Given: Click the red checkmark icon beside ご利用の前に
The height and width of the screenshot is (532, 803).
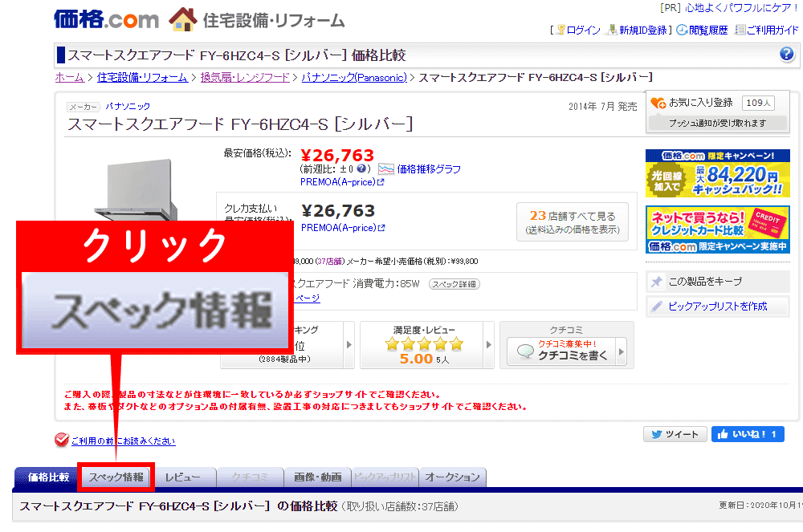Looking at the screenshot, I should point(62,440).
